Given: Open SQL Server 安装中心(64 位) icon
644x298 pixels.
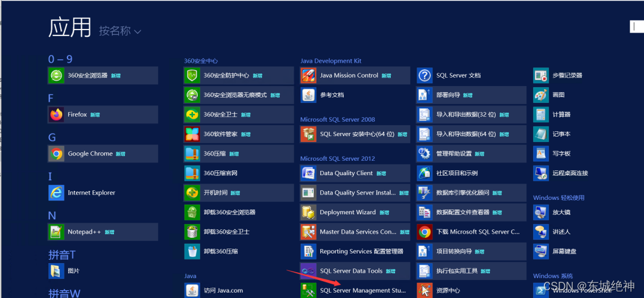Looking at the screenshot, I should [x=309, y=134].
